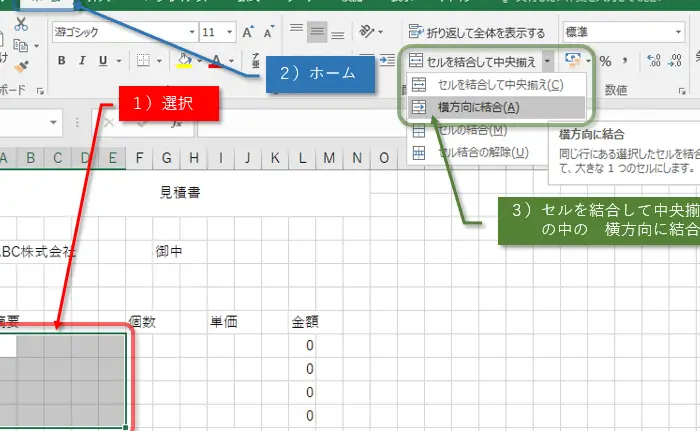Viewport: 700px width, 431px height.
Task: Expand the Borders dropdown arrow
Action: click(159, 61)
